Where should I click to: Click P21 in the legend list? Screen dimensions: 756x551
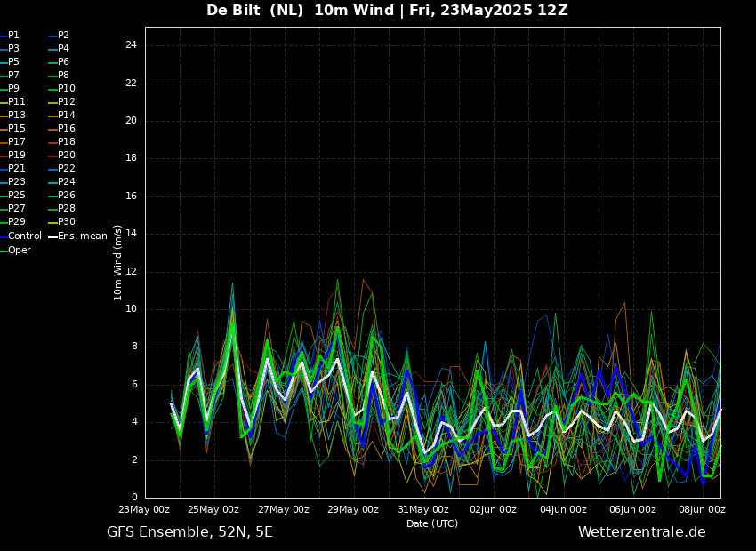(16, 168)
